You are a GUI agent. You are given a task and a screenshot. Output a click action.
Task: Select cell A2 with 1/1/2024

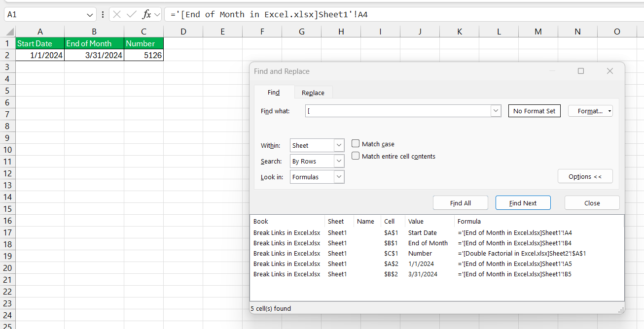pos(40,55)
